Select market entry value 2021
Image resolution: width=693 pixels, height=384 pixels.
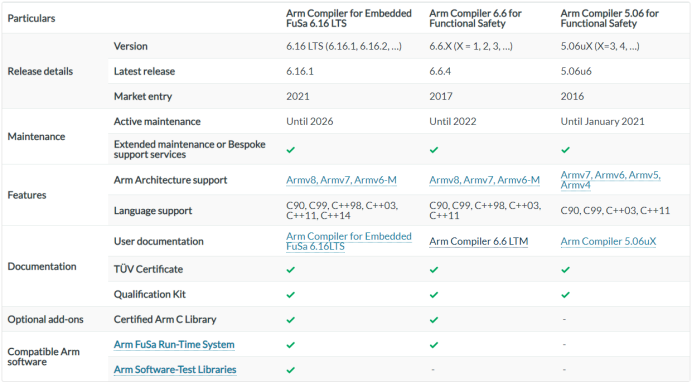tap(297, 96)
